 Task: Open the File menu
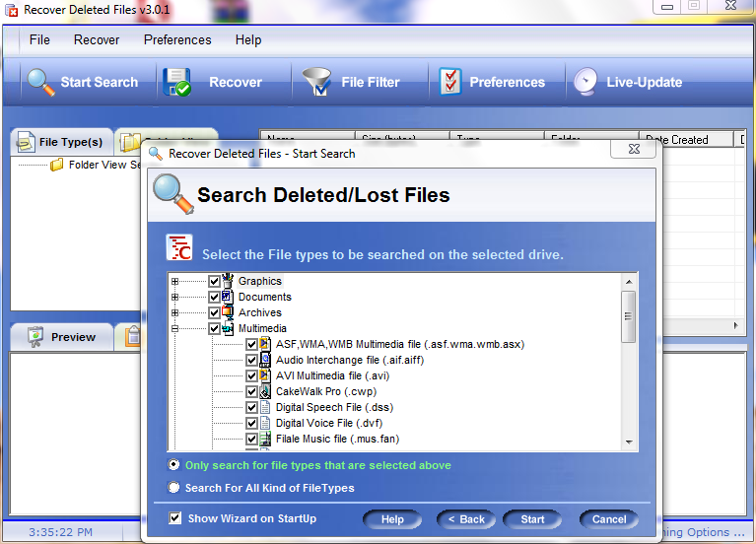39,40
